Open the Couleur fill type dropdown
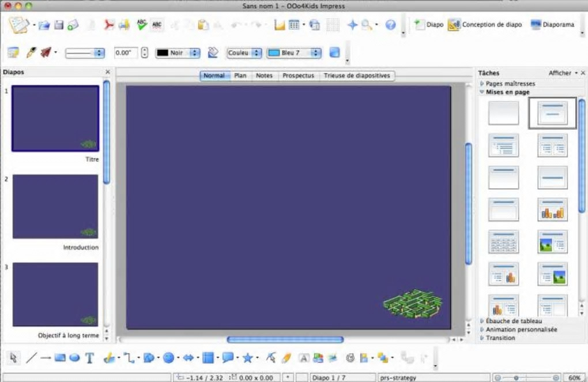Viewport: 588px width, 382px height. [244, 53]
